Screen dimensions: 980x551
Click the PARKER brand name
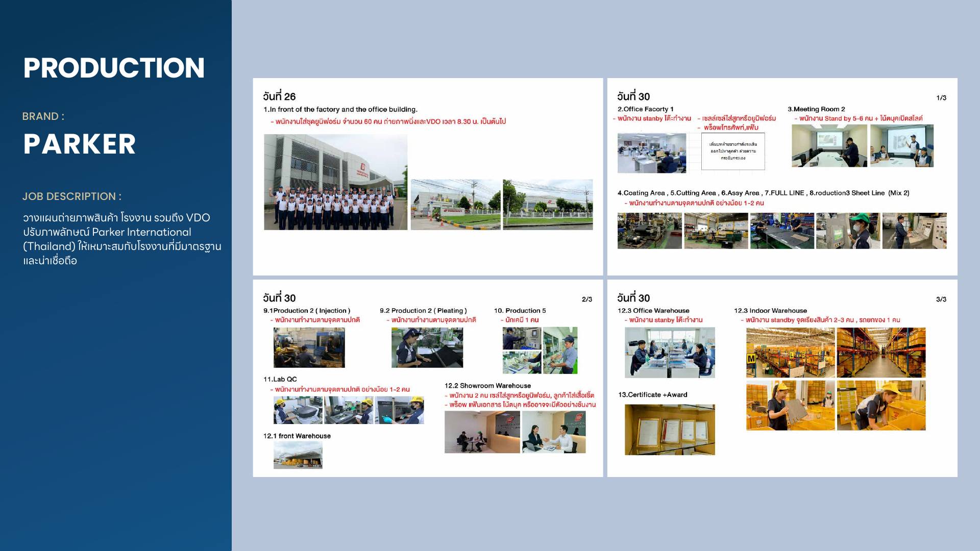click(80, 144)
